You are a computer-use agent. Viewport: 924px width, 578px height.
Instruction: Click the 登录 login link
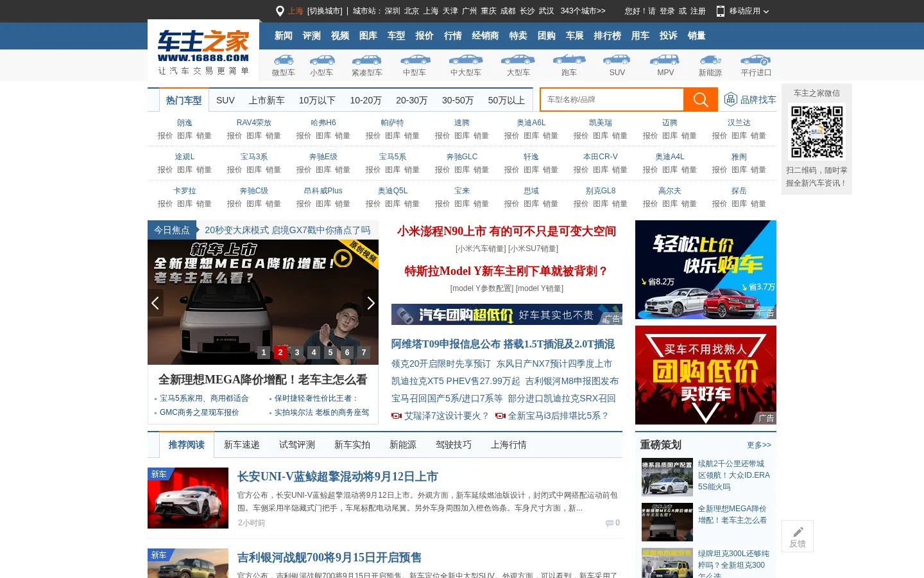click(x=667, y=11)
